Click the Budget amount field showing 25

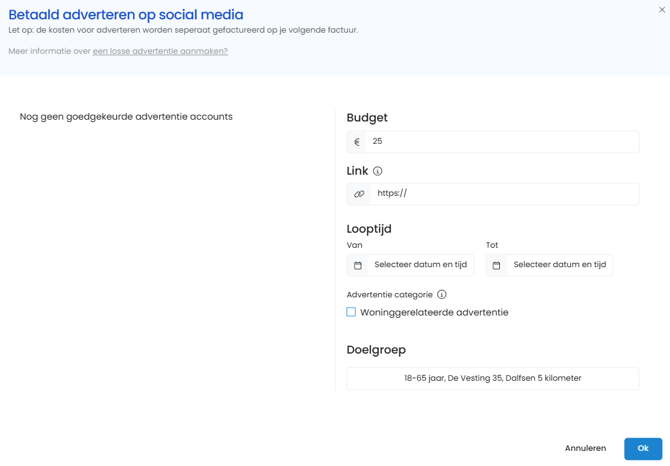[x=502, y=142]
